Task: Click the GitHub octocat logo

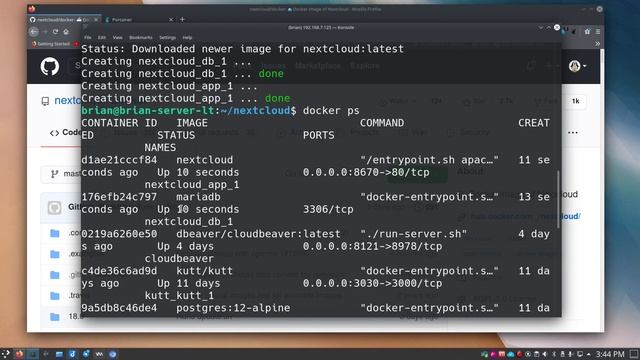Action: [50, 66]
